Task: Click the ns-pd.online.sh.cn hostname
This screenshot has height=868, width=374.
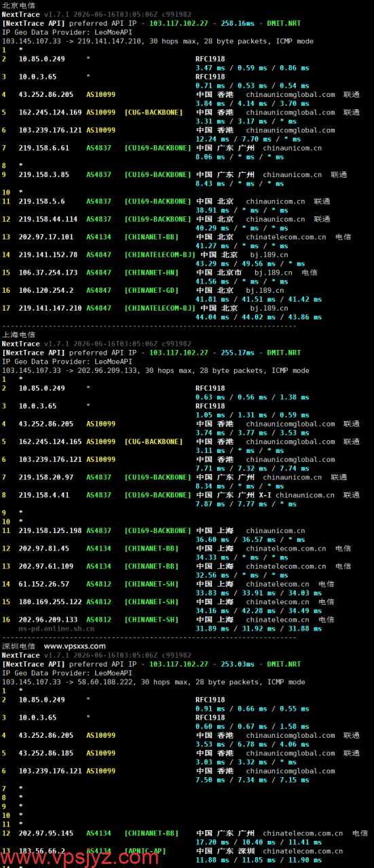Action: (x=56, y=629)
